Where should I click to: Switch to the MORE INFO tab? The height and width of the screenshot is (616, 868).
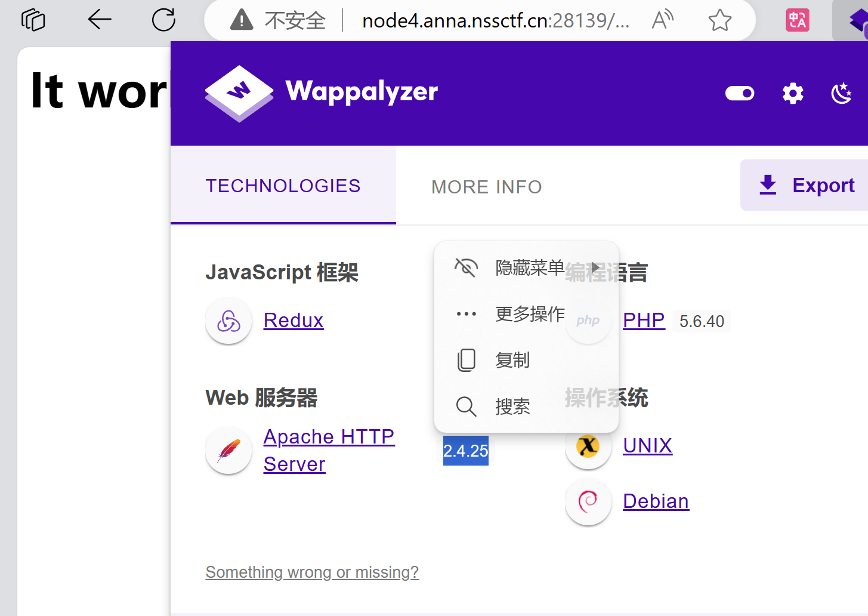click(x=486, y=187)
